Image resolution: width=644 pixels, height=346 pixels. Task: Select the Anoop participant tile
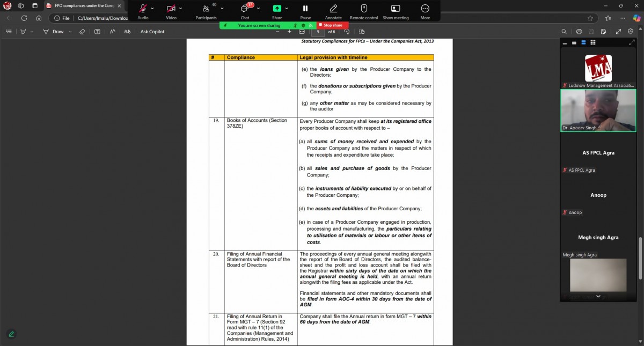(598, 195)
